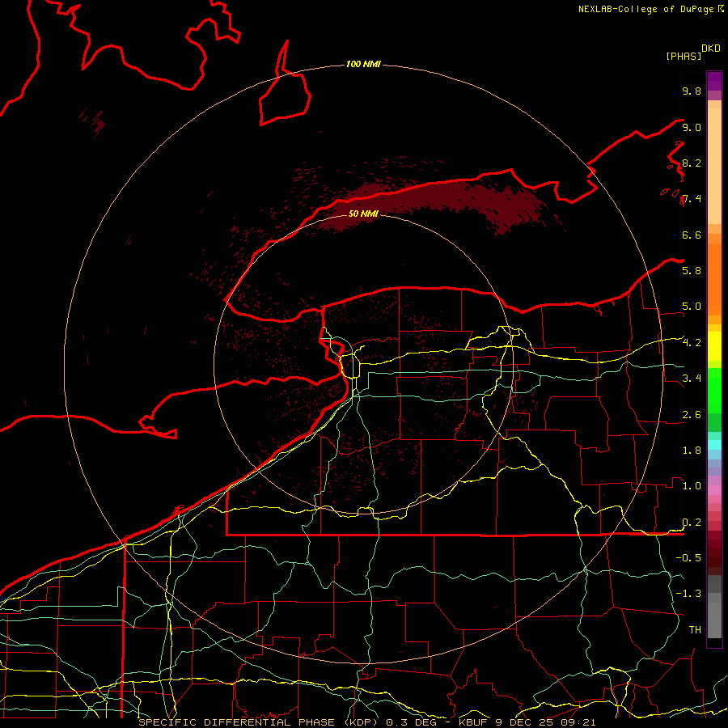Click the NEXLAB-College of DuPage credit text
728x728 pixels.
pos(650,9)
